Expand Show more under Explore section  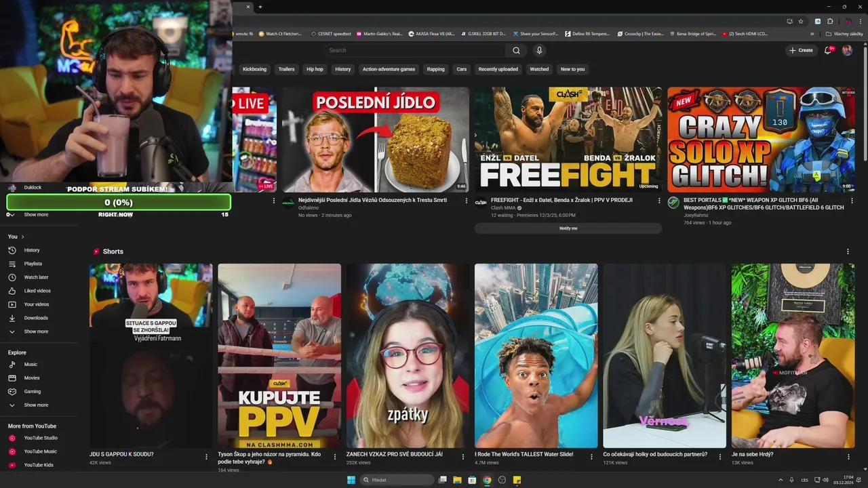(x=36, y=405)
